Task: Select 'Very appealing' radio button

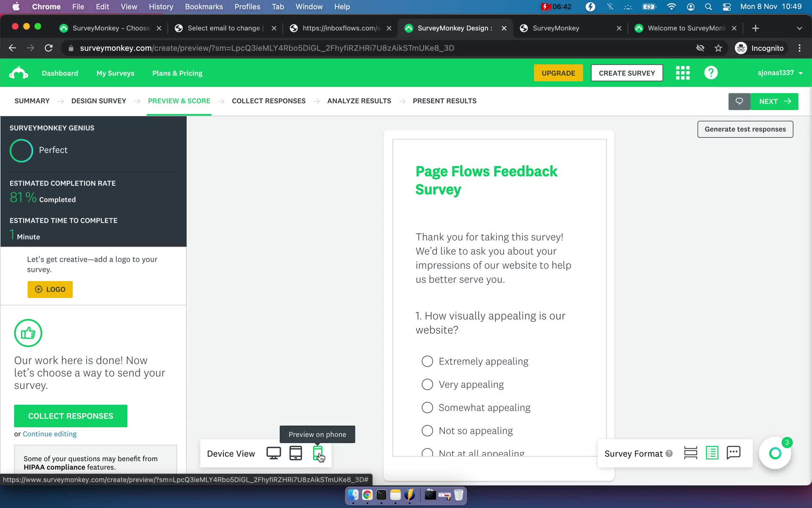Action: [x=427, y=384]
